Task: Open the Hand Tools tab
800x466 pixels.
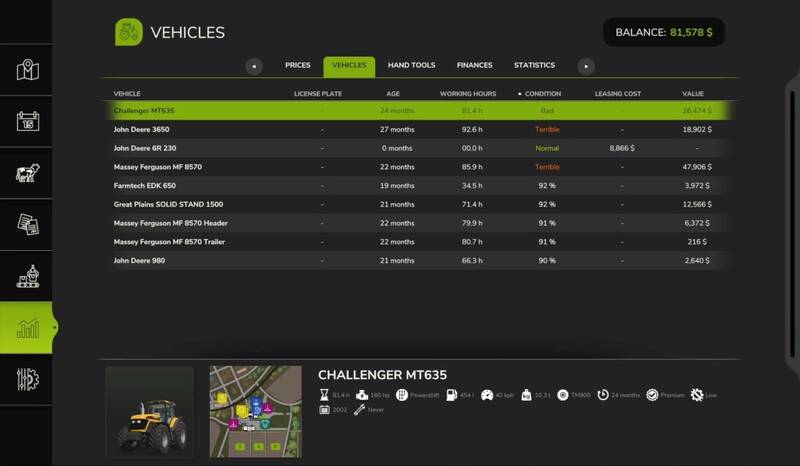Action: coord(411,65)
